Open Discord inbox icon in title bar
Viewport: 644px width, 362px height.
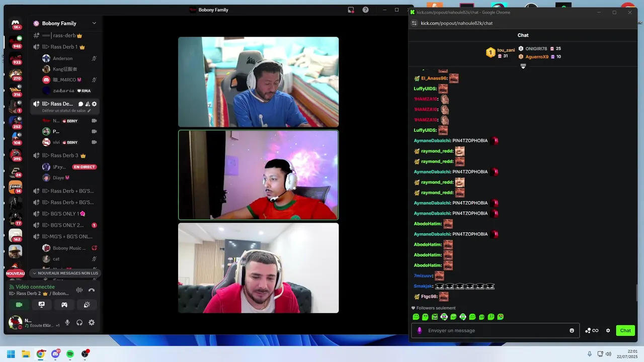click(x=351, y=10)
